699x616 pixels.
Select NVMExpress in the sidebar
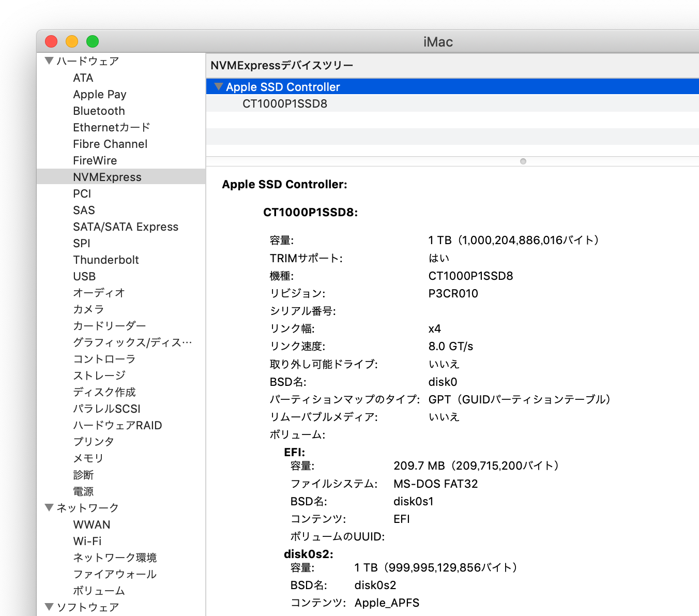pyautogui.click(x=121, y=177)
